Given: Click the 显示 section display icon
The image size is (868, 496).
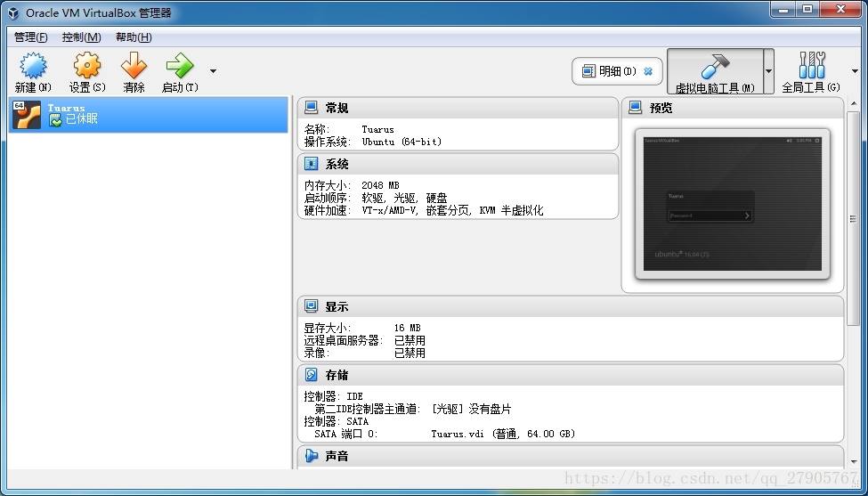Looking at the screenshot, I should pos(311,306).
